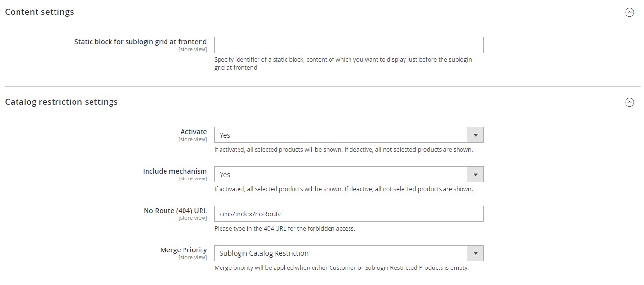
Task: Click the Activate field label
Action: (x=194, y=132)
